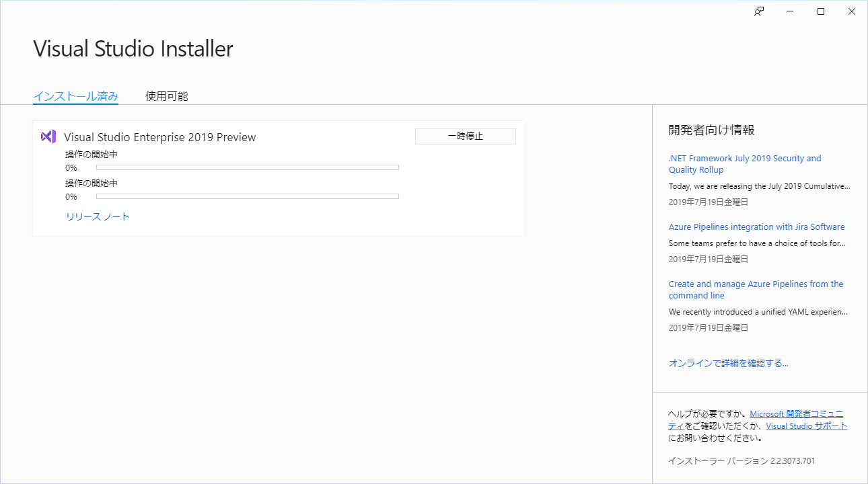Click the 一時停止 button

[466, 136]
